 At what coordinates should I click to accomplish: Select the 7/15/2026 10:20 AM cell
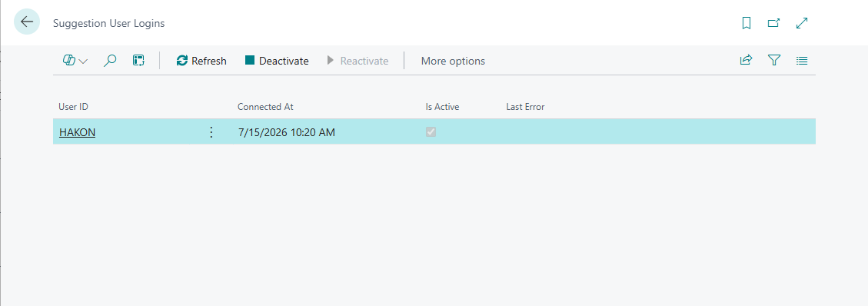[x=287, y=132]
